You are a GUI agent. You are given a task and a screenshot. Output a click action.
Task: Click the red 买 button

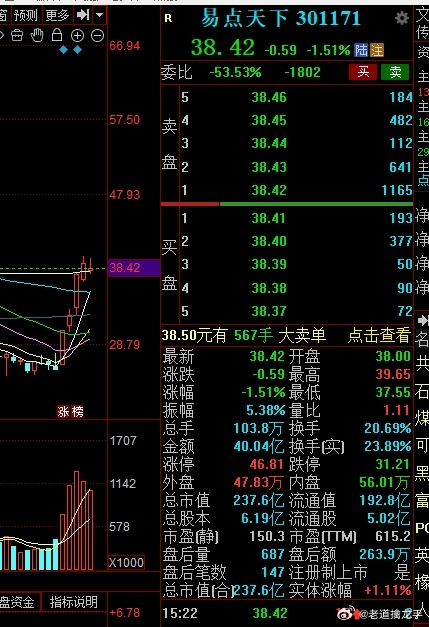(x=363, y=72)
